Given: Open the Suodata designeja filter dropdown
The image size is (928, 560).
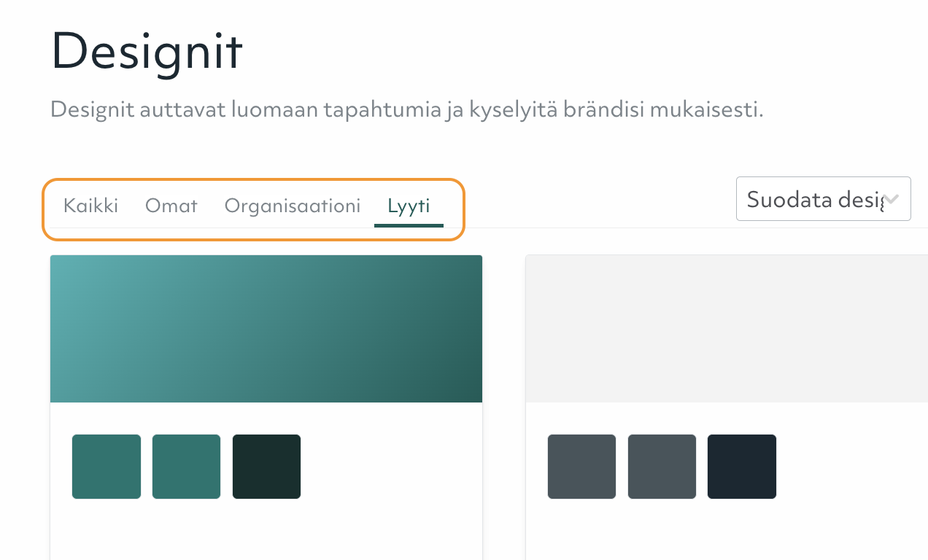Looking at the screenshot, I should point(823,198).
